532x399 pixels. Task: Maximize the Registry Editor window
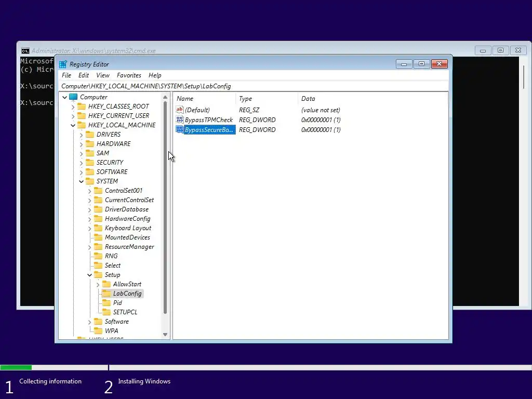(x=421, y=64)
